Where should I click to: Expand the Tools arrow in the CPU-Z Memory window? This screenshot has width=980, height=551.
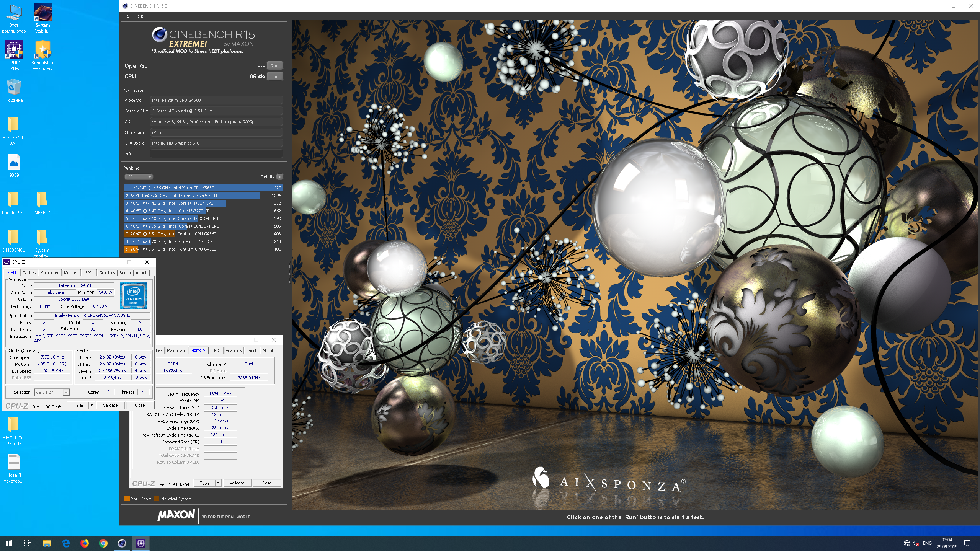218,483
